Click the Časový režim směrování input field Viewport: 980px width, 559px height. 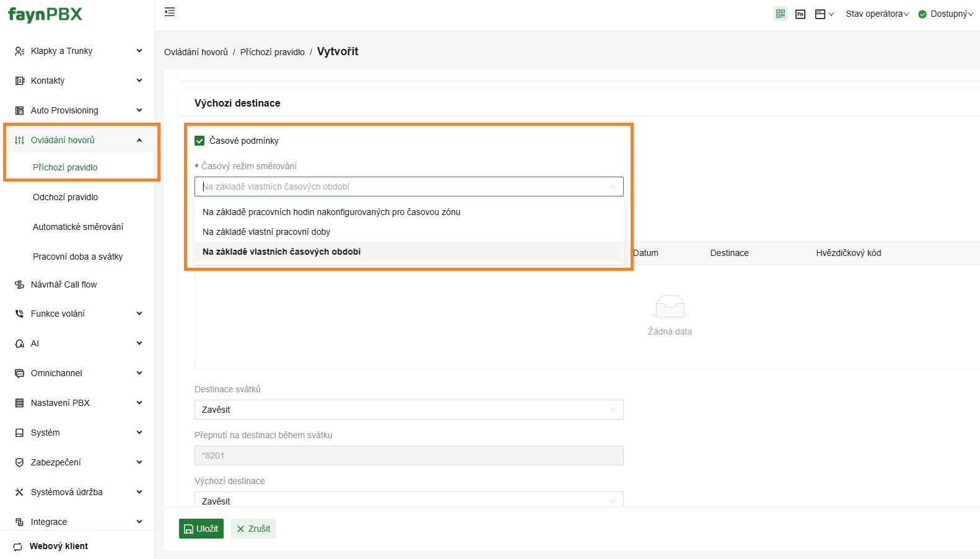point(403,187)
